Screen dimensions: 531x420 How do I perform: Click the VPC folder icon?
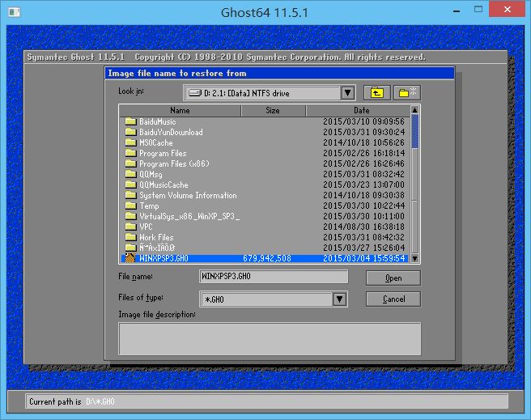[130, 227]
